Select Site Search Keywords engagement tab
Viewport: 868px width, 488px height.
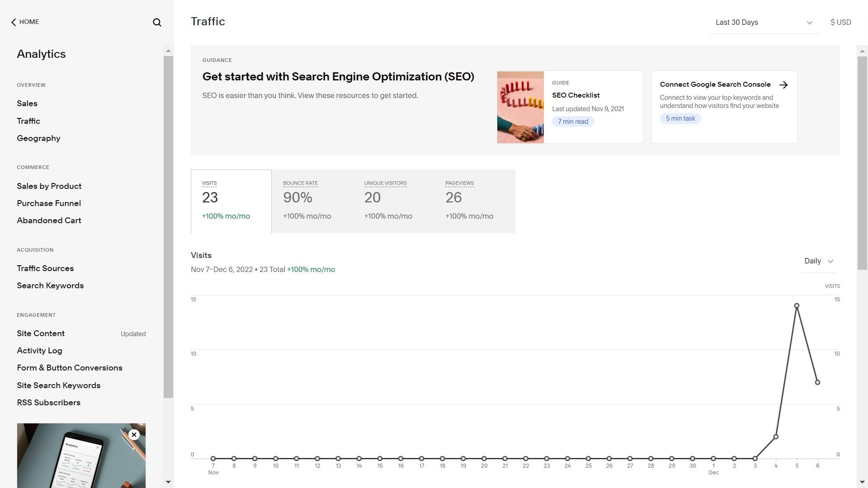(x=58, y=385)
